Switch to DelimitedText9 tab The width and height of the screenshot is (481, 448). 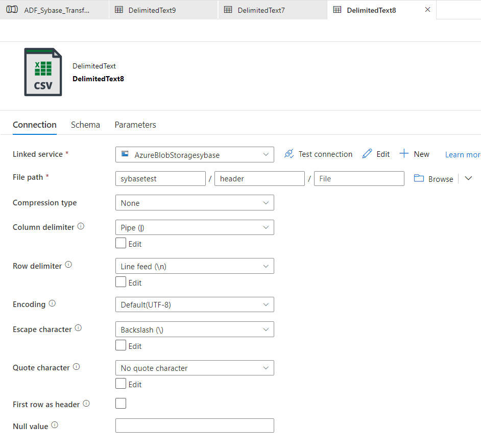tap(163, 10)
